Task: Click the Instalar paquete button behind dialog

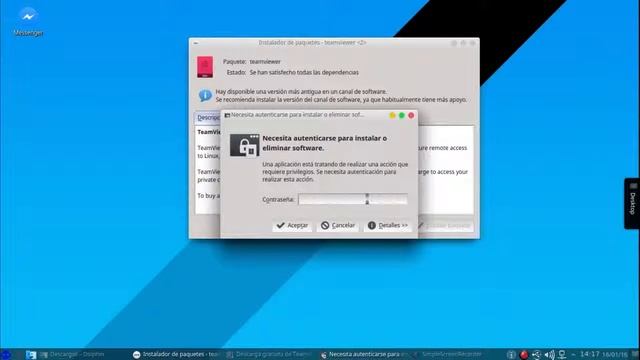Action: (x=445, y=226)
